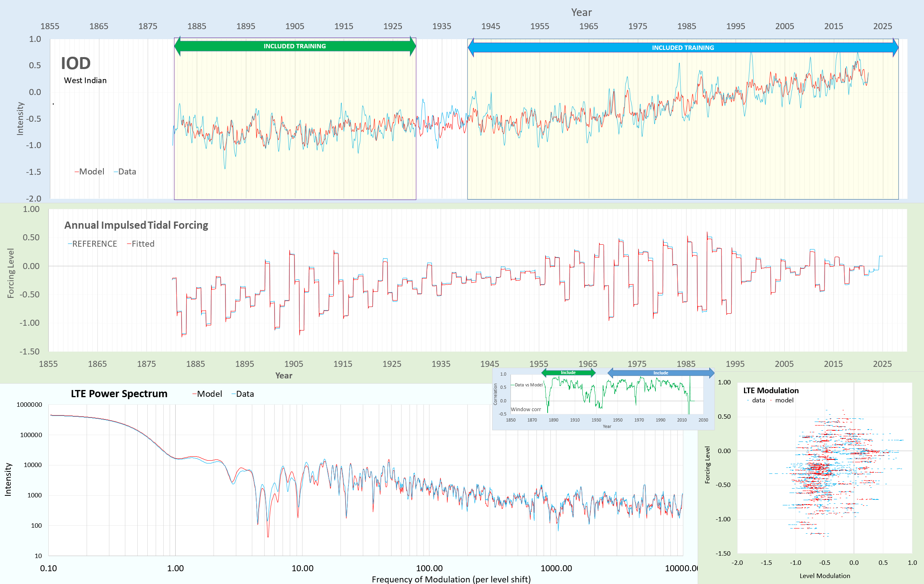The width and height of the screenshot is (924, 584).
Task: Select the Annual Impulsed Tidal Forcing title
Action: coord(136,226)
